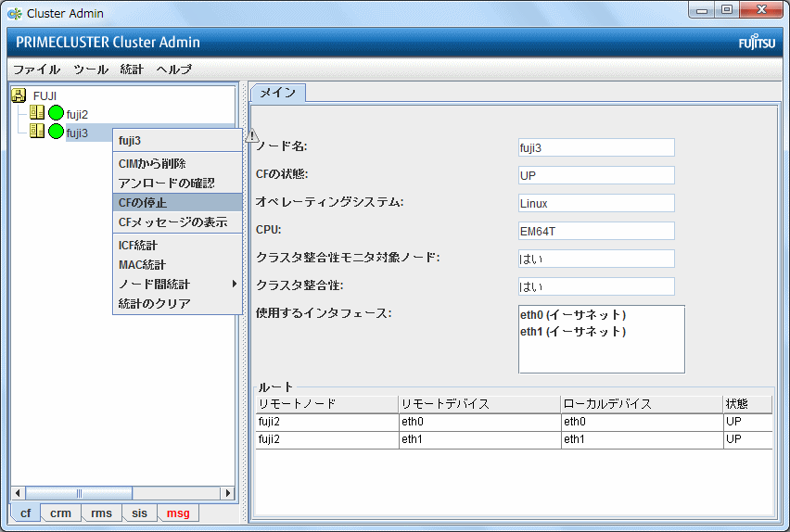This screenshot has width=790, height=532.
Task: Select eth0 (イーサネット) in the interface list
Action: pos(573,315)
